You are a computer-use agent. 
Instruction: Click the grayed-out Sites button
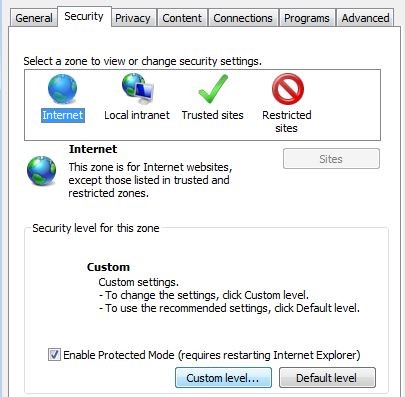click(x=331, y=159)
